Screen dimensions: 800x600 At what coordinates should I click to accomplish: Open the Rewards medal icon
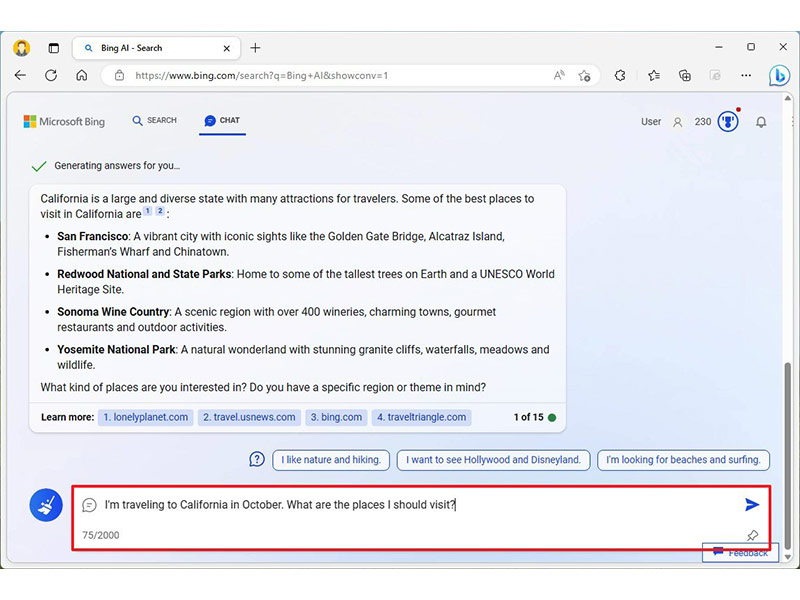[x=728, y=121]
